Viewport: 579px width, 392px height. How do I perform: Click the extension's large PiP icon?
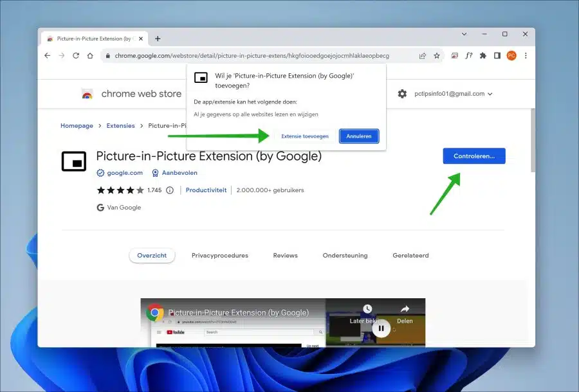coord(74,161)
